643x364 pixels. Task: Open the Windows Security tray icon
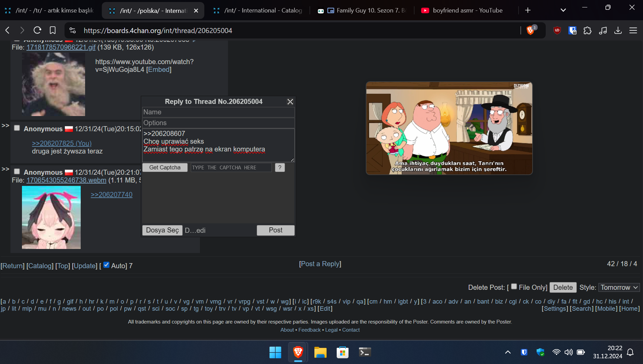point(540,352)
